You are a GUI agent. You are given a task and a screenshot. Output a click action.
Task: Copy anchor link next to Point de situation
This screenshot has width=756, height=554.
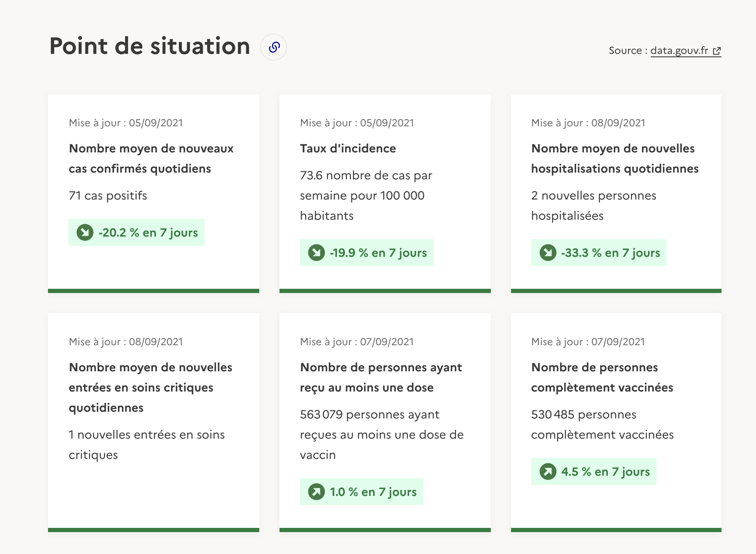point(274,47)
